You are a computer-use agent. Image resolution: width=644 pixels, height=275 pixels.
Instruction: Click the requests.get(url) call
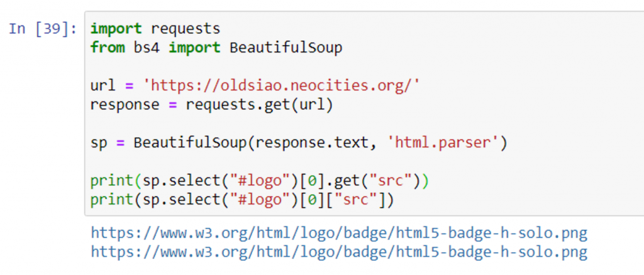(259, 104)
